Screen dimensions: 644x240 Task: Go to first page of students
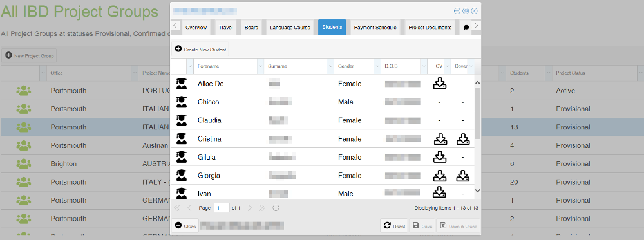[178, 208]
